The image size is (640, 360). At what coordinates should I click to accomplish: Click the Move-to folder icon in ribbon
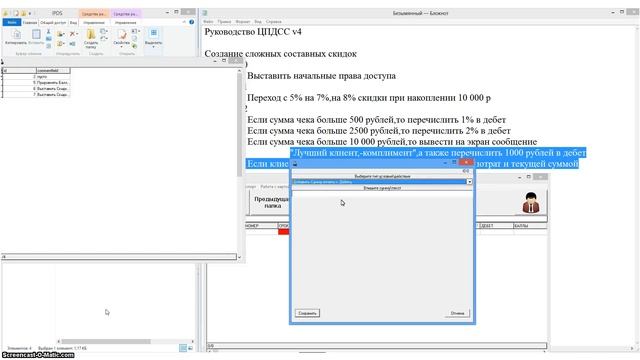pyautogui.click(x=60, y=34)
